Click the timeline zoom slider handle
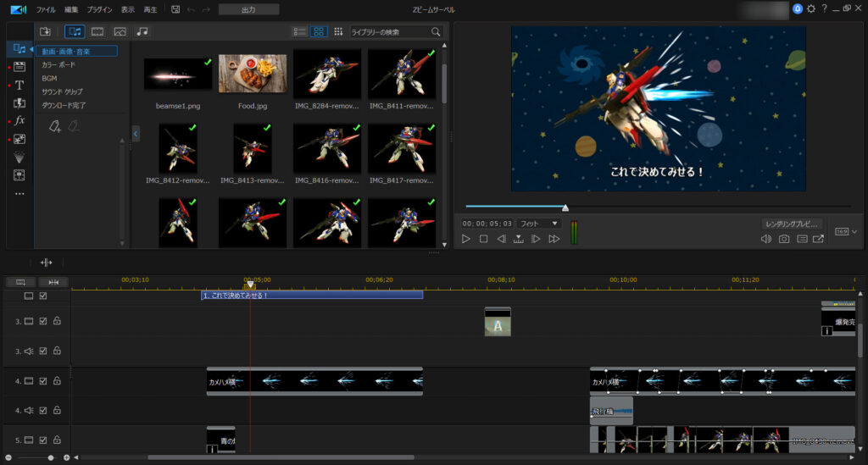The height and width of the screenshot is (465, 868). (x=51, y=458)
